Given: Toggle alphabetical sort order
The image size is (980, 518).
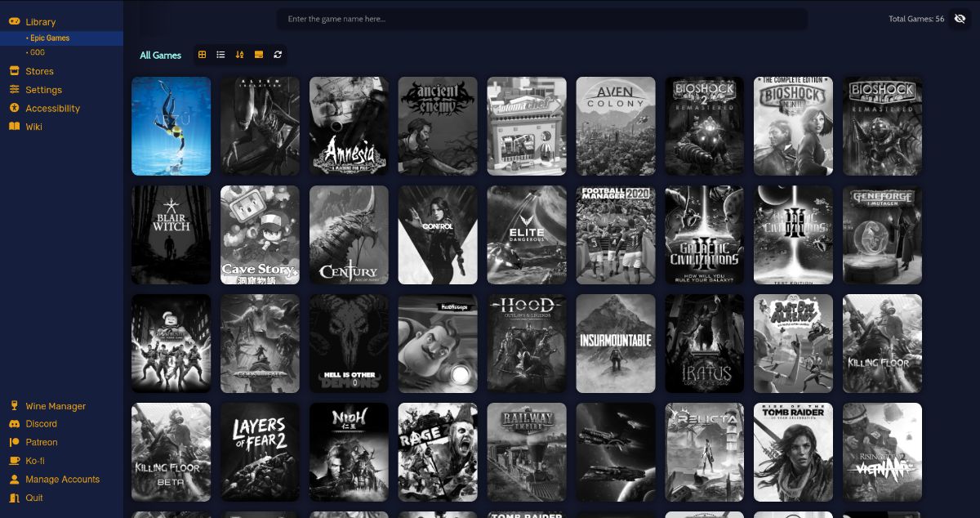Looking at the screenshot, I should (x=239, y=55).
